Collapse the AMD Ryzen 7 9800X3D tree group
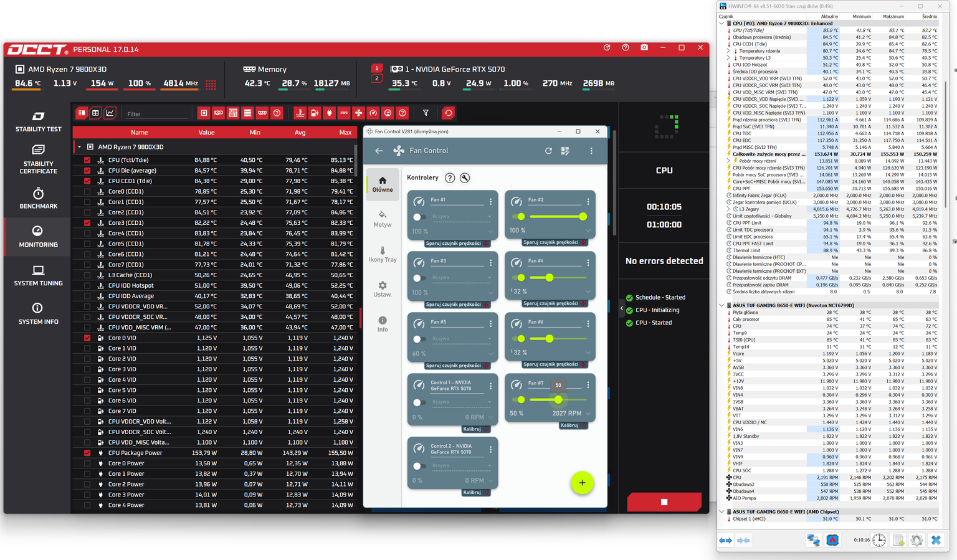957x560 pixels. pyautogui.click(x=79, y=147)
